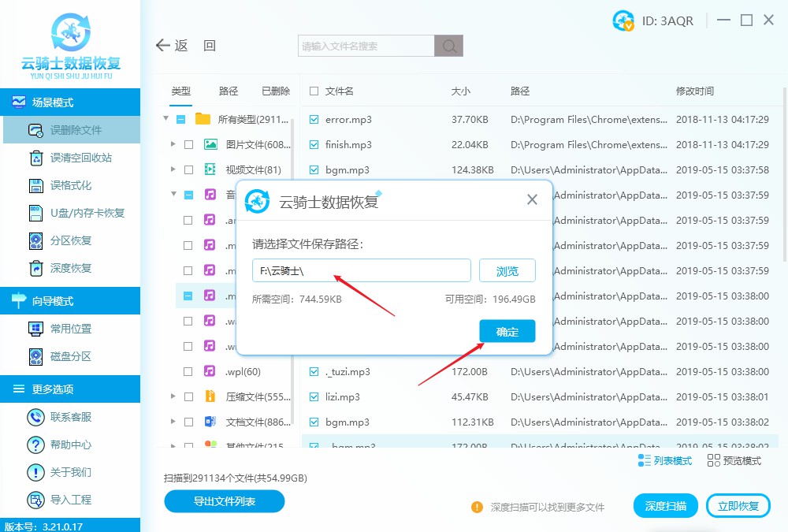Viewport: 788px width, 532px height.
Task: Select 常用位置 in the sidebar
Action: point(35,328)
